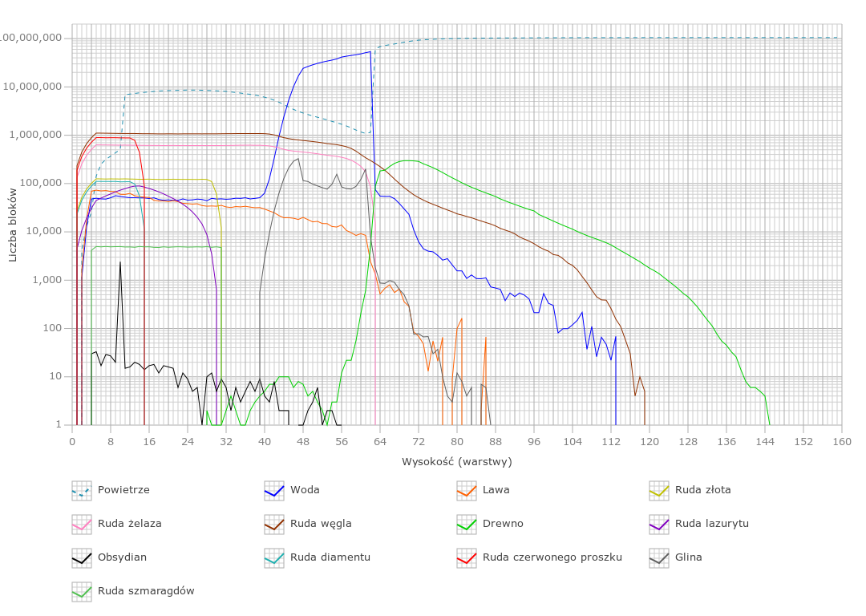Click the 160 tick on the x-axis
The image size is (866, 616).
[841, 441]
